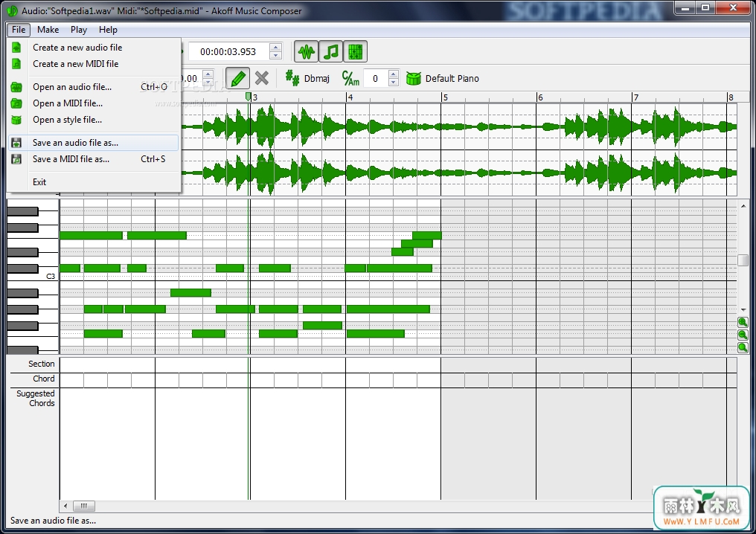Click the Open an audio file icon

point(16,87)
